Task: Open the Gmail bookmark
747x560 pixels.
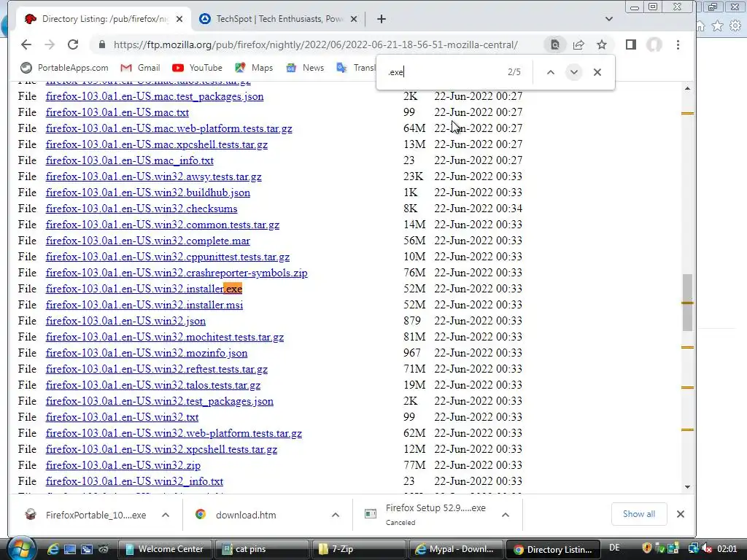Action: click(x=141, y=68)
